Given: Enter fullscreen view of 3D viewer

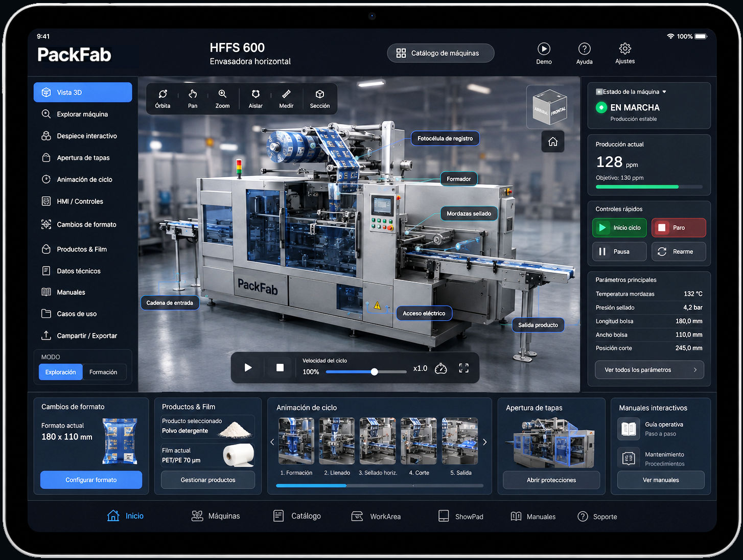Looking at the screenshot, I should coord(463,368).
